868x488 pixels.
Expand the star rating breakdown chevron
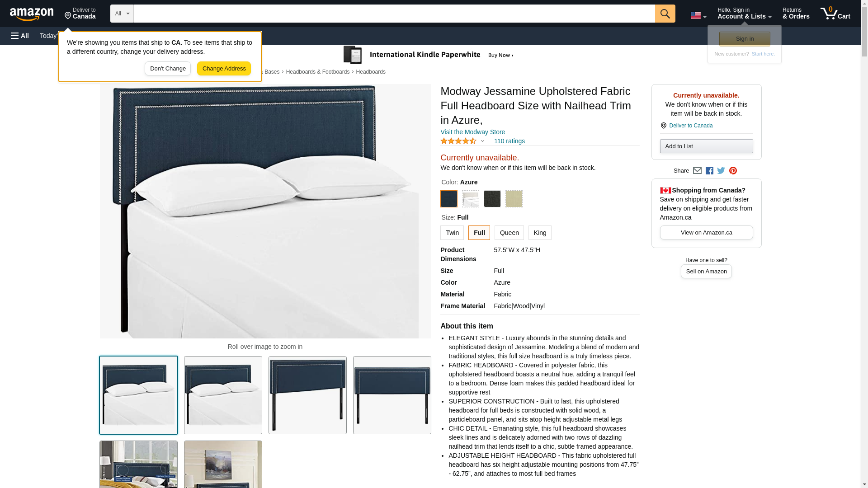pyautogui.click(x=482, y=141)
